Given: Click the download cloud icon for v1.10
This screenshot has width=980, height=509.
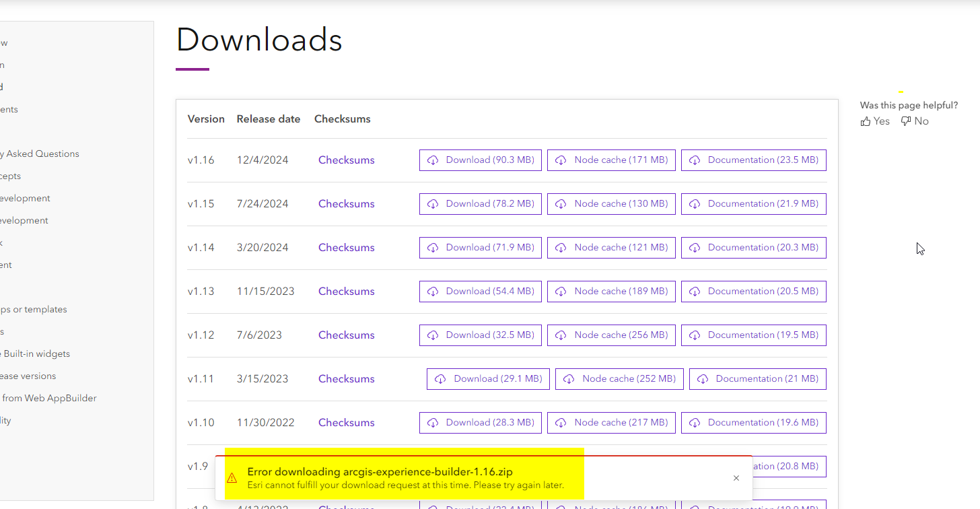Looking at the screenshot, I should pos(433,422).
